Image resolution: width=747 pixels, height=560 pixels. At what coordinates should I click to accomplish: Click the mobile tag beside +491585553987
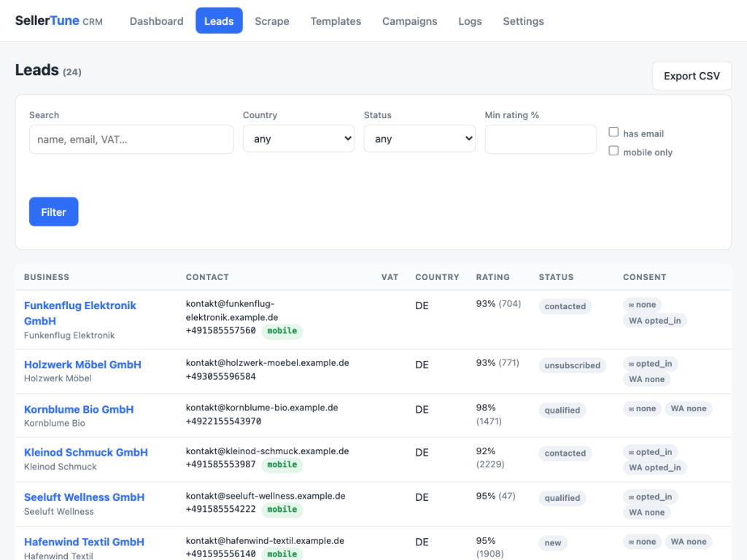282,464
